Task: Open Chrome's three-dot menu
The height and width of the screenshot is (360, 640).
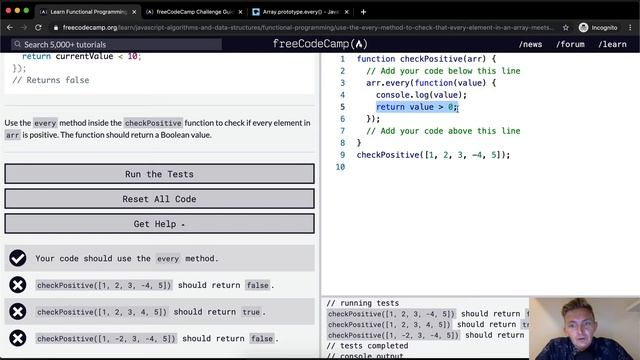Action: [x=630, y=27]
